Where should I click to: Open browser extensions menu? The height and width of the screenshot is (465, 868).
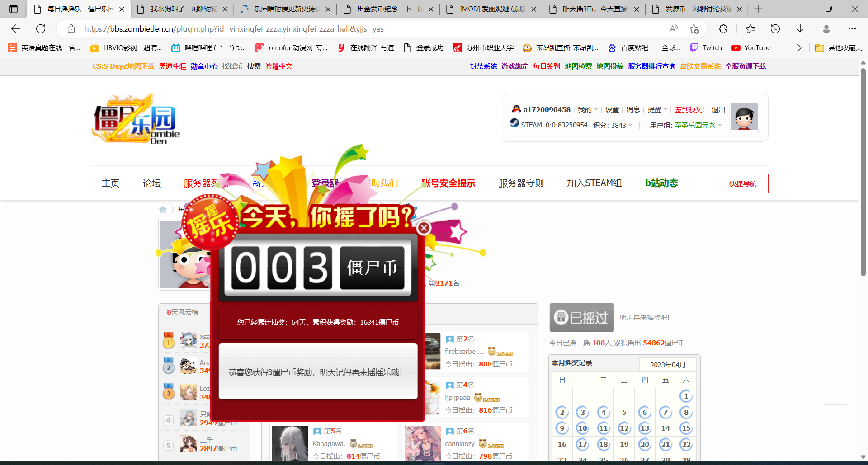pyautogui.click(x=723, y=29)
